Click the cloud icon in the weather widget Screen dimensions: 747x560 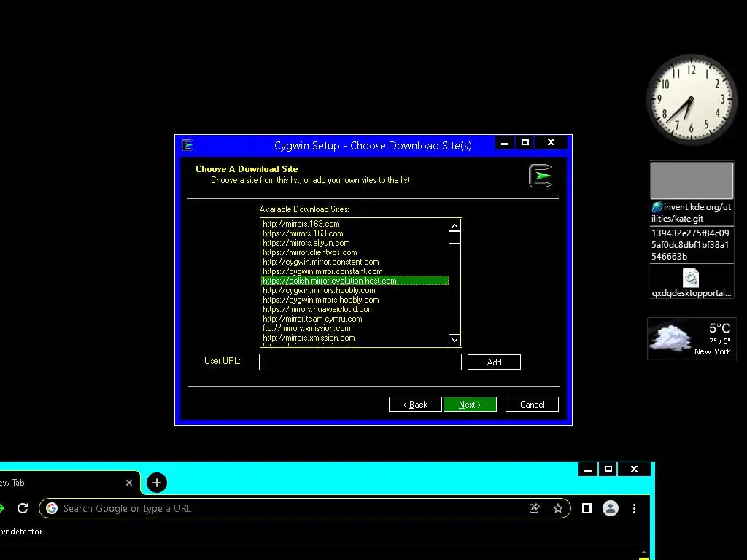671,338
